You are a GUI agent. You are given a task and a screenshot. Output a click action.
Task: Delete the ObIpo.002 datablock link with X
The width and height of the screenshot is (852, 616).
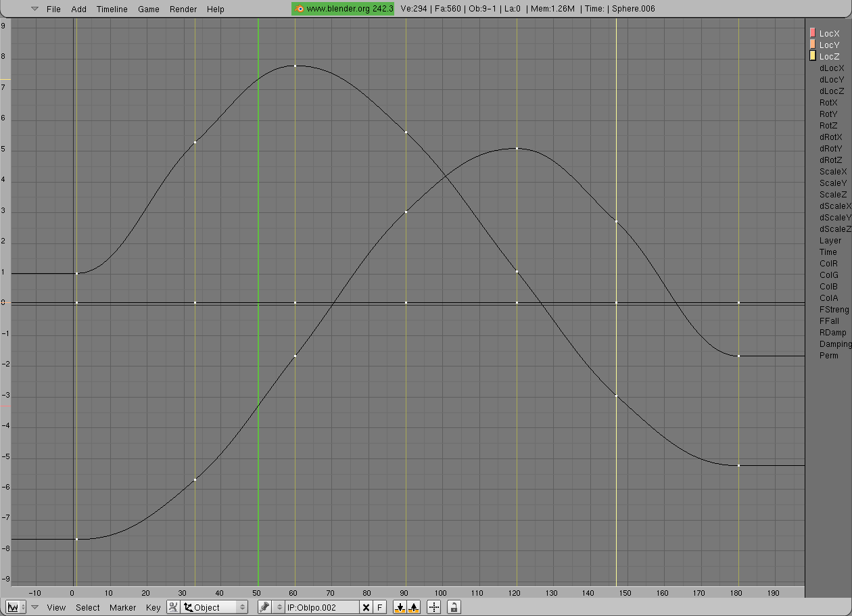pos(366,607)
